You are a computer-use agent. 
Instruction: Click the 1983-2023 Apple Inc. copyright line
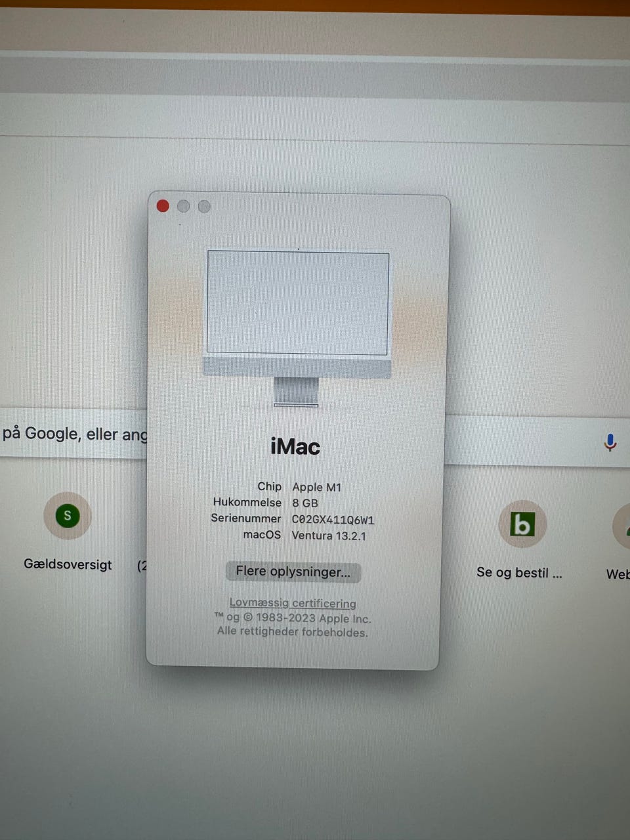coord(293,618)
